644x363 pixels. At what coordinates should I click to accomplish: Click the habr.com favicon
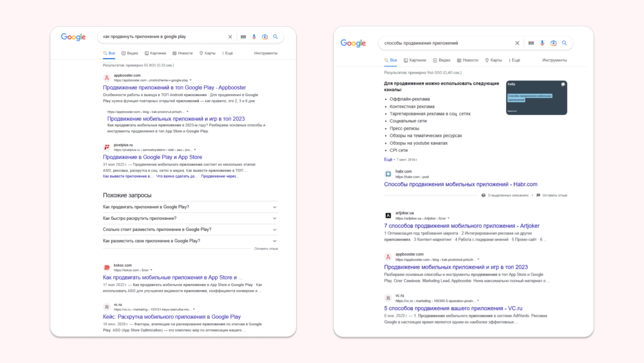click(x=388, y=174)
